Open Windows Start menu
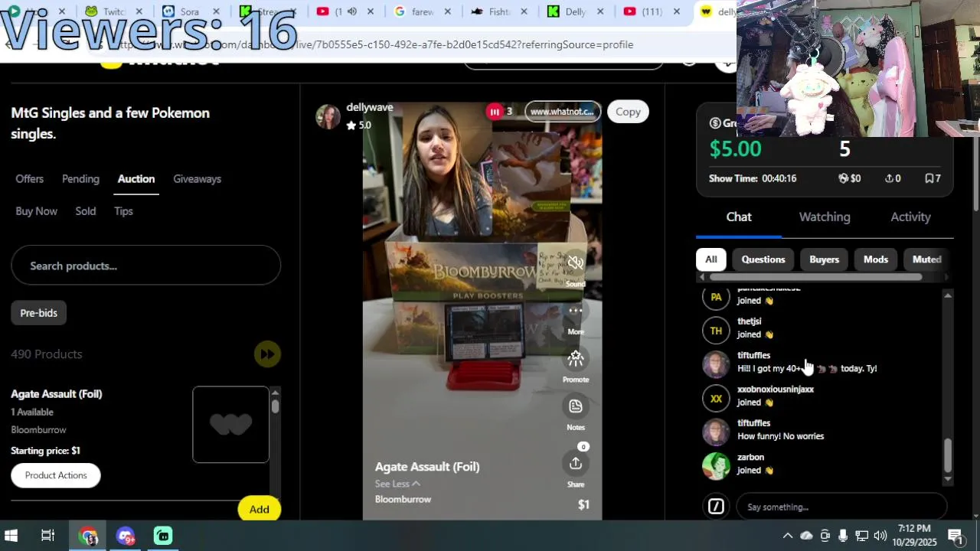980x551 pixels. click(11, 536)
